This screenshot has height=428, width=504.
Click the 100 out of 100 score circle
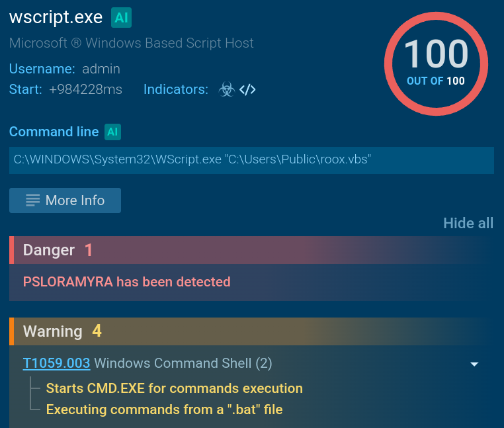436,63
